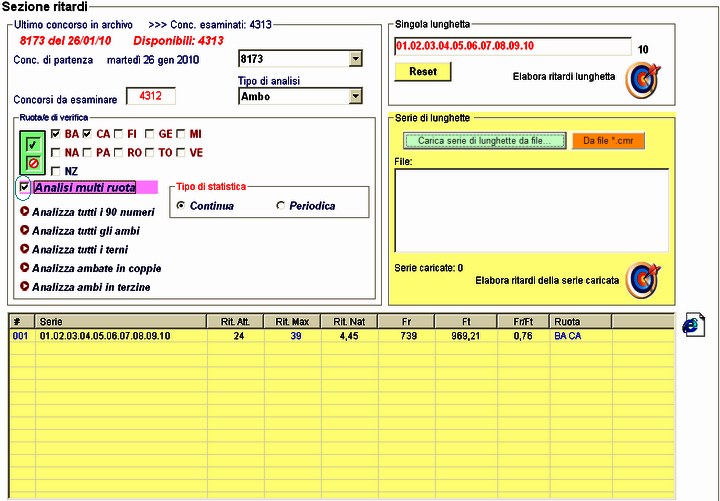The height and width of the screenshot is (501, 720).
Task: Click the Ft column header
Action: (466, 321)
